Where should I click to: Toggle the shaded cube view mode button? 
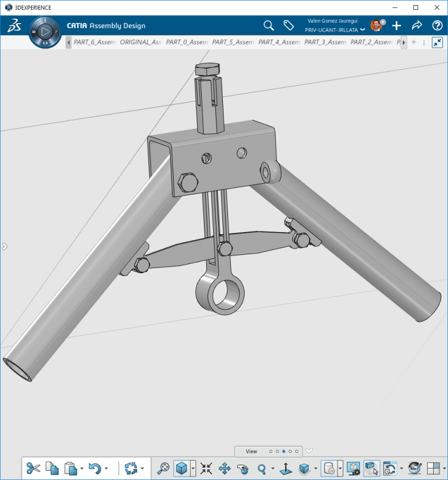click(x=182, y=469)
